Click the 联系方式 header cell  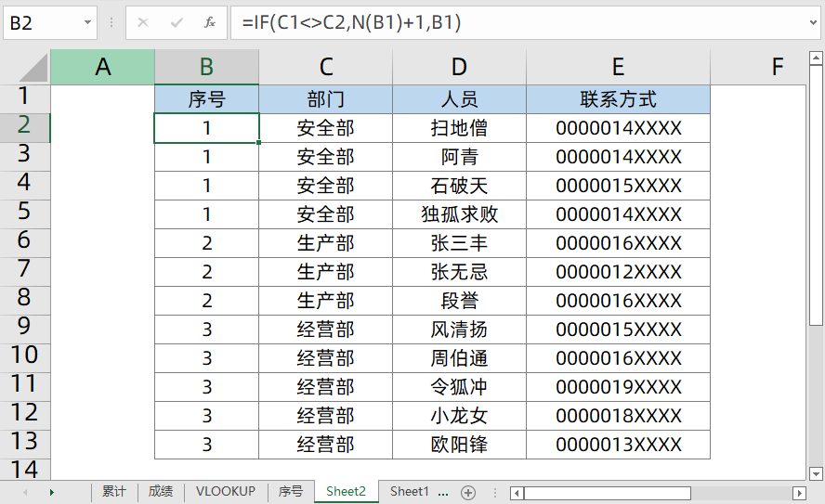618,98
